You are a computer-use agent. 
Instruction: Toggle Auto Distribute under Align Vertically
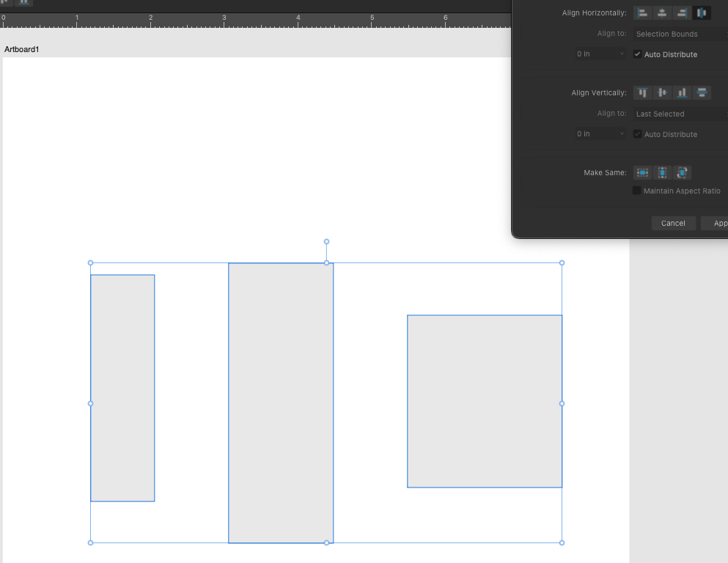[638, 133]
